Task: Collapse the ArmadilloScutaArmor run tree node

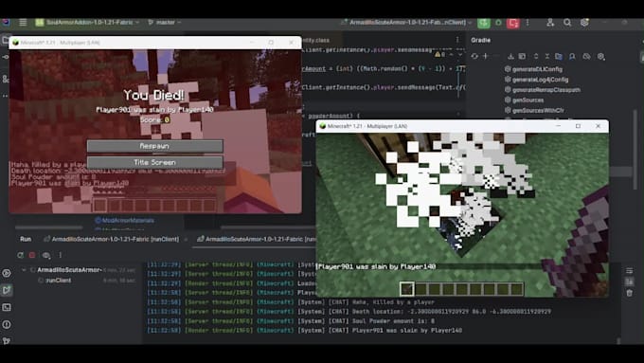Action: coord(24,270)
